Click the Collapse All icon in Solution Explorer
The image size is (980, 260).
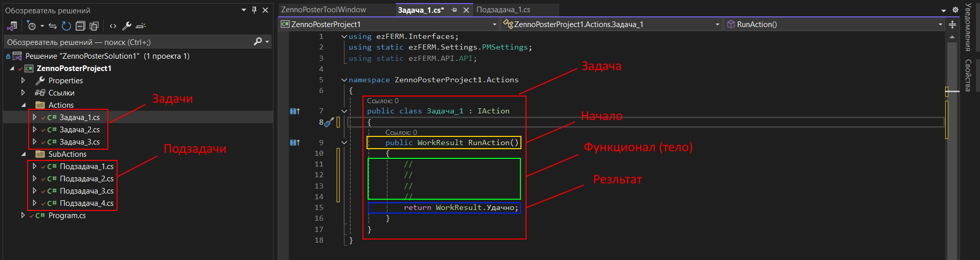80,26
